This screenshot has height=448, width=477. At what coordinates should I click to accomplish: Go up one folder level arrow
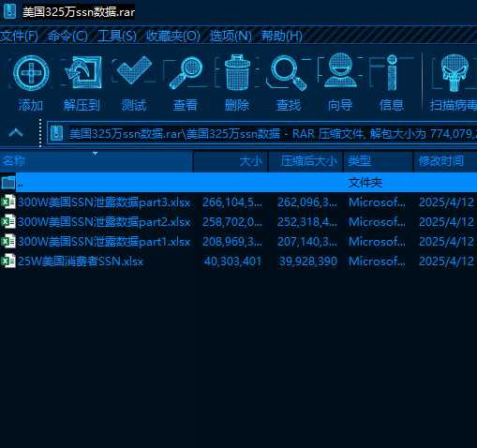click(16, 133)
